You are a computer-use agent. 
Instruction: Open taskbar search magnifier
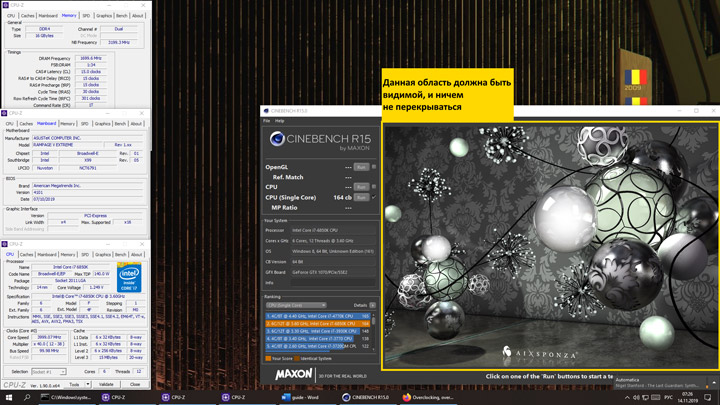[27, 397]
